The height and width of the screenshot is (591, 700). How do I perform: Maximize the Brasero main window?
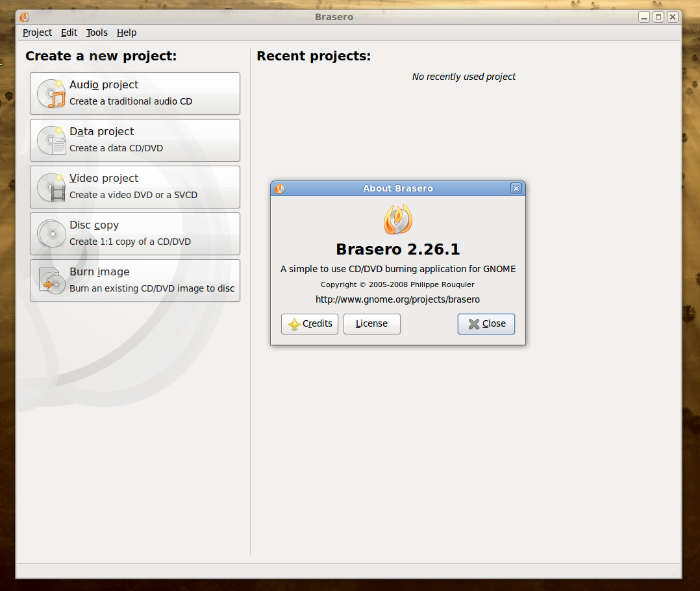point(658,17)
